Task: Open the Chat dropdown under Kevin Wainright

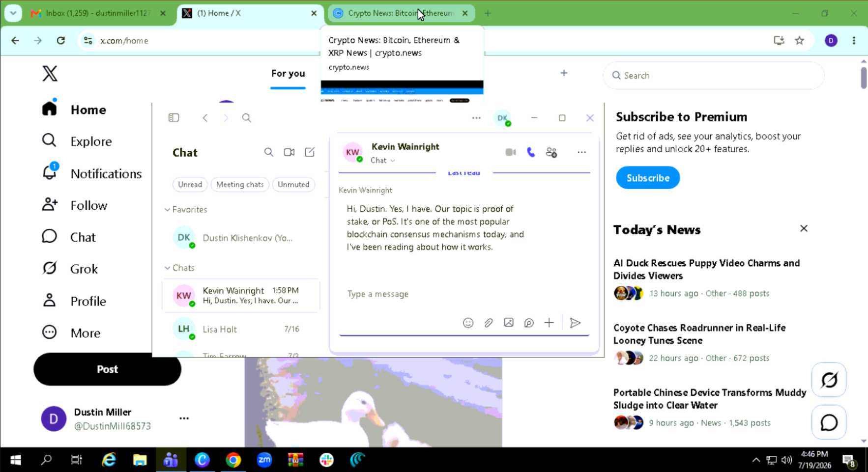Action: click(x=382, y=161)
